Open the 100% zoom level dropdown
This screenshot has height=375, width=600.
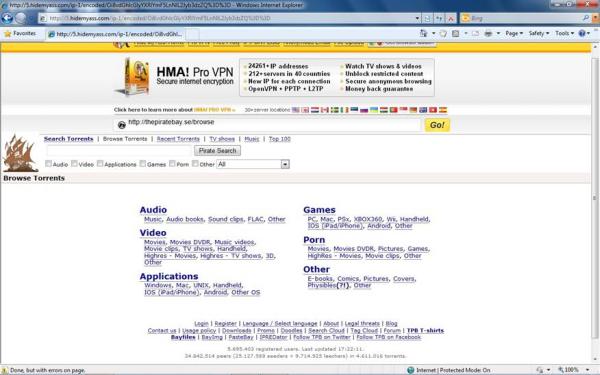[x=587, y=370]
